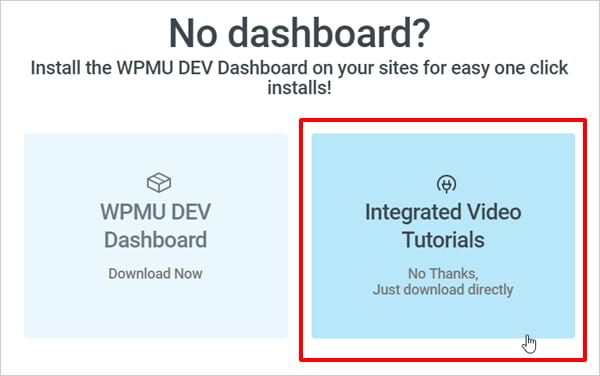Click the 'No dashboard?' heading
The height and width of the screenshot is (376, 600).
pyautogui.click(x=300, y=34)
